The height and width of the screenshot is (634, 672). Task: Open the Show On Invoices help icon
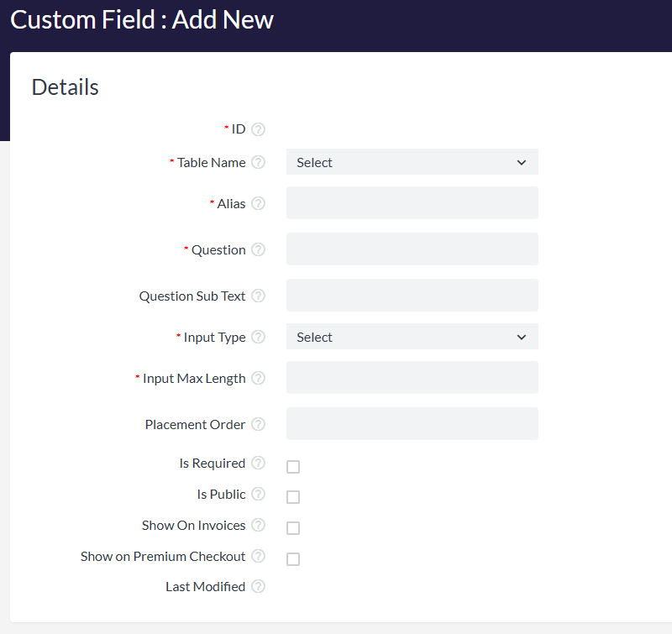click(x=258, y=525)
